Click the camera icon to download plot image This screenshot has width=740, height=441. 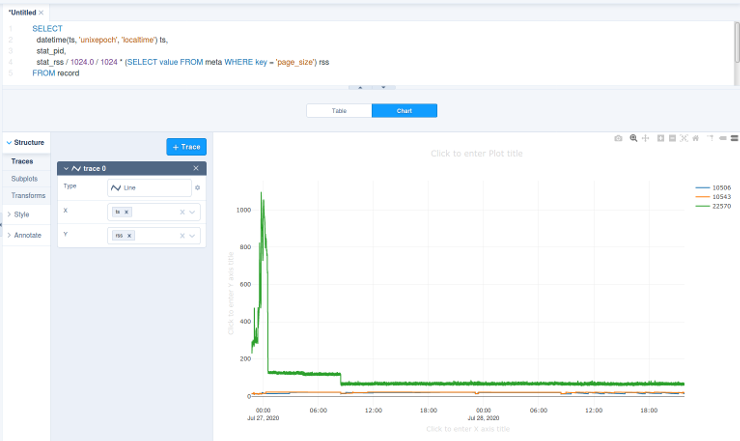[x=618, y=137]
